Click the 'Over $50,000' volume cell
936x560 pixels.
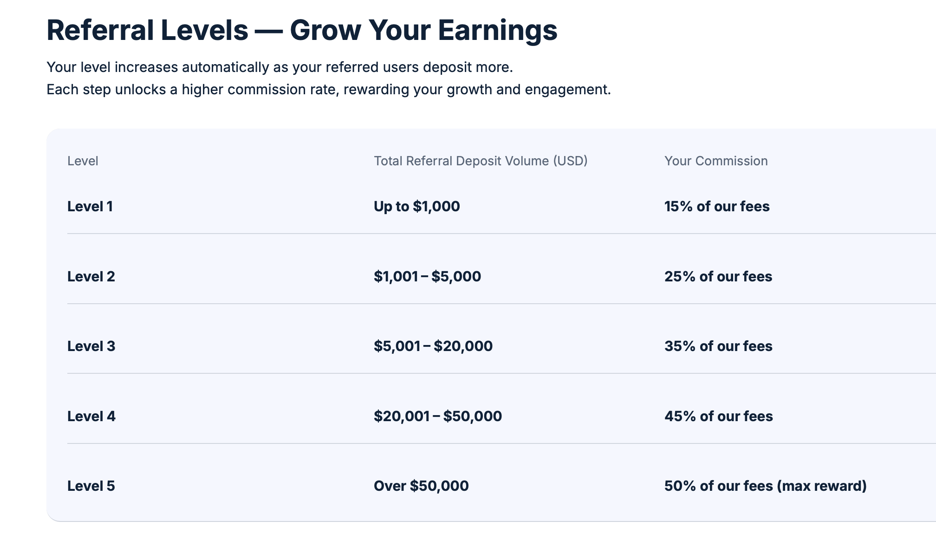421,486
